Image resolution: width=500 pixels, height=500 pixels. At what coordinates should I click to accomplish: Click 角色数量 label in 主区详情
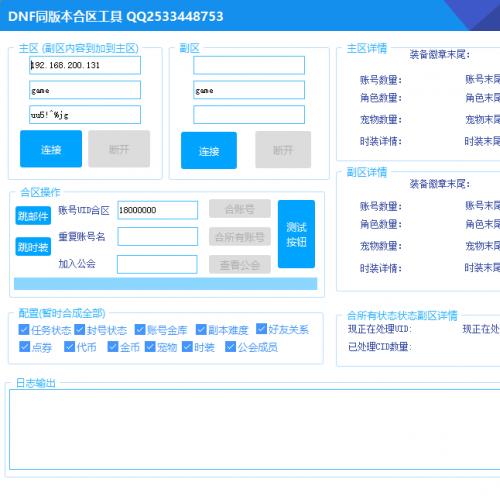[381, 98]
